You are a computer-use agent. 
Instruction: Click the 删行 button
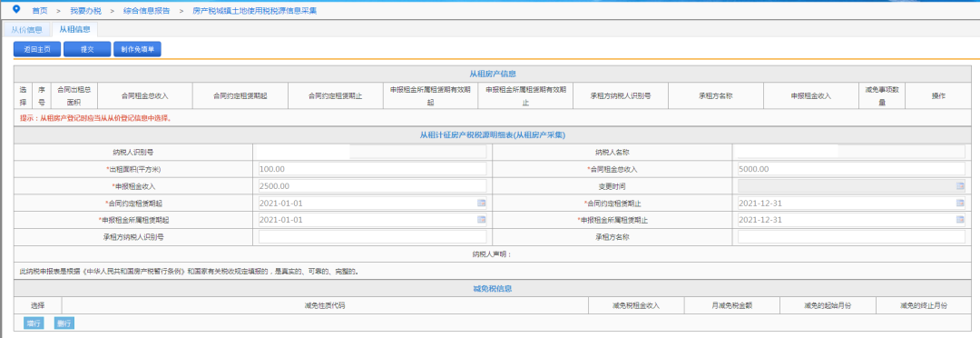[x=64, y=323]
